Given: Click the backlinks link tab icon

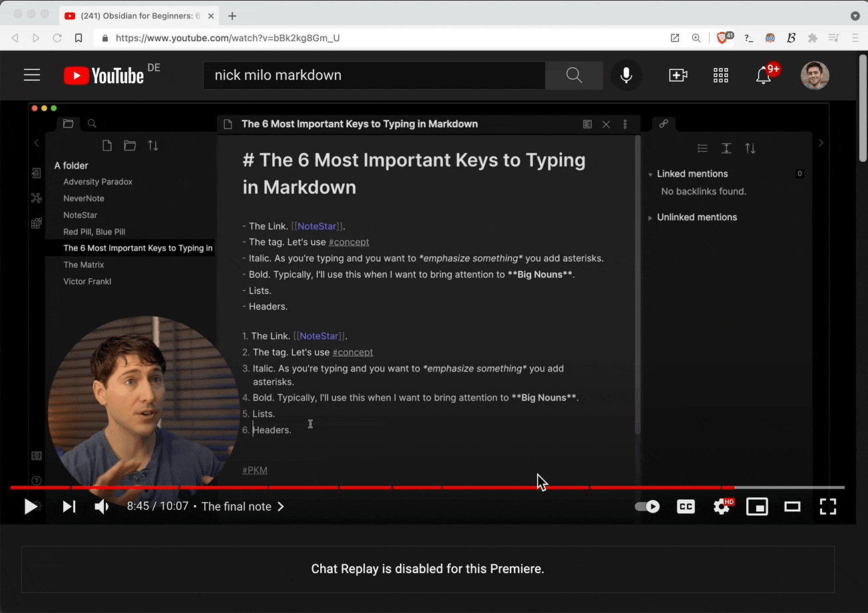Looking at the screenshot, I should click(x=664, y=124).
